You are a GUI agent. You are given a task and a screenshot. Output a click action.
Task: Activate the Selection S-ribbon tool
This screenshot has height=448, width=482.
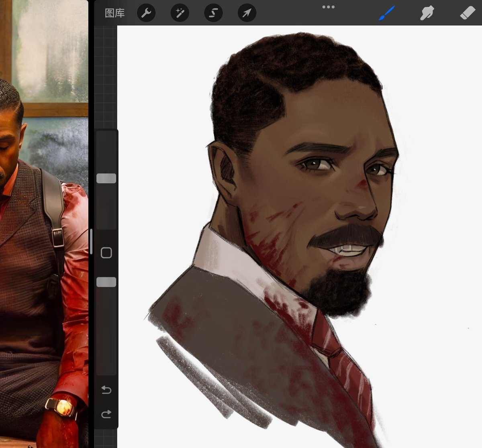(x=213, y=13)
